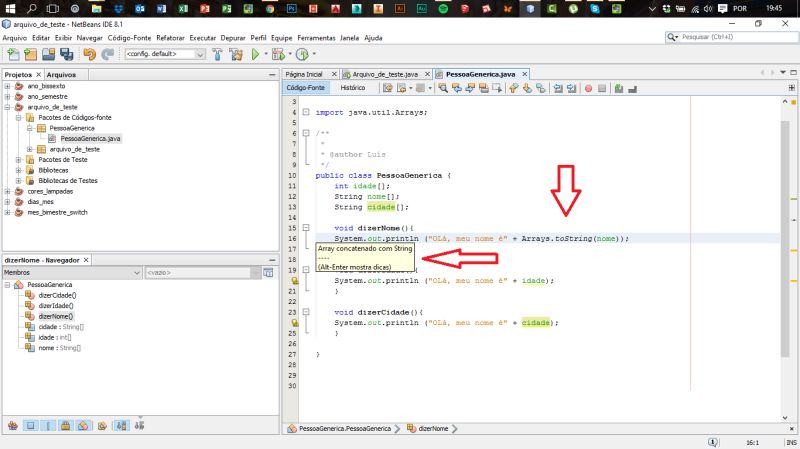Click the Last Edit icon in editor toolbar
This screenshot has height=449, width=800.
click(x=388, y=88)
